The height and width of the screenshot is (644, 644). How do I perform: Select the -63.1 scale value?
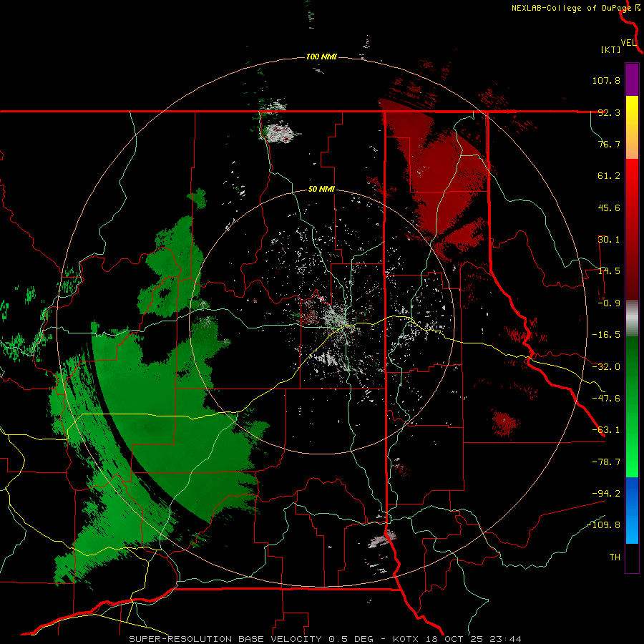pos(606,430)
